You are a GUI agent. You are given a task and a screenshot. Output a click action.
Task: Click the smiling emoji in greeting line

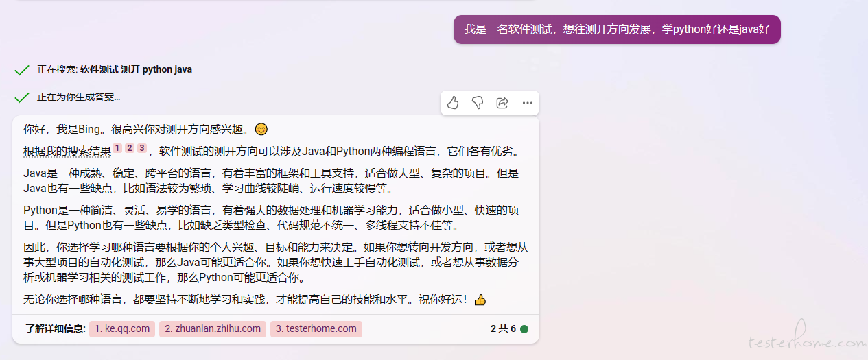point(261,129)
